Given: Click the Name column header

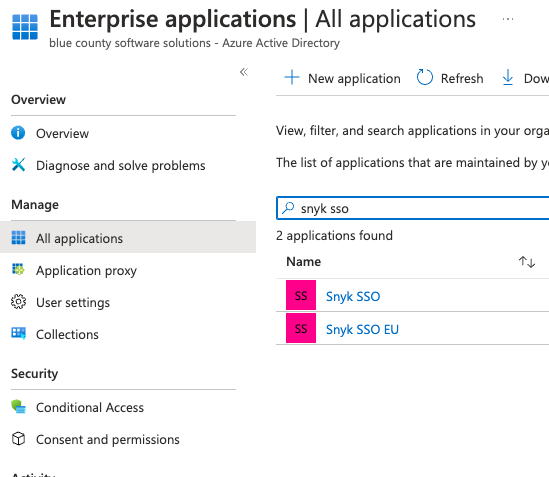Looking at the screenshot, I should click(304, 262).
